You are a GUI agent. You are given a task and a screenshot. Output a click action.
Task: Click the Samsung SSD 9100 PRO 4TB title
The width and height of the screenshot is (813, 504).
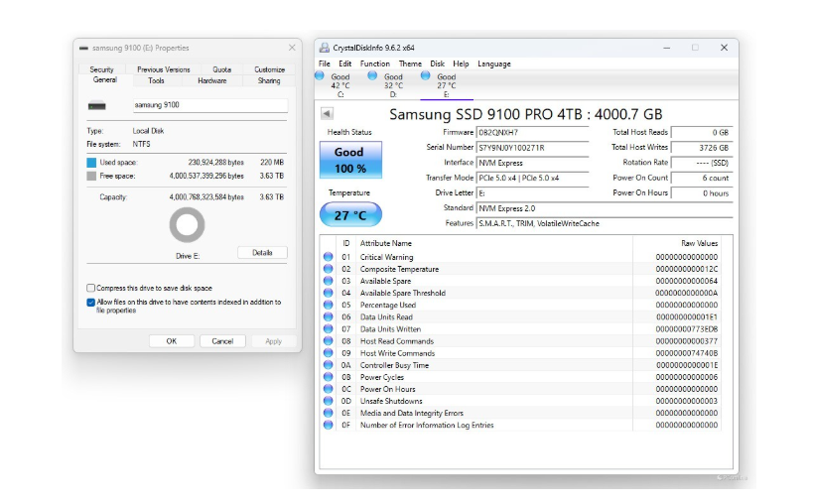coord(526,114)
